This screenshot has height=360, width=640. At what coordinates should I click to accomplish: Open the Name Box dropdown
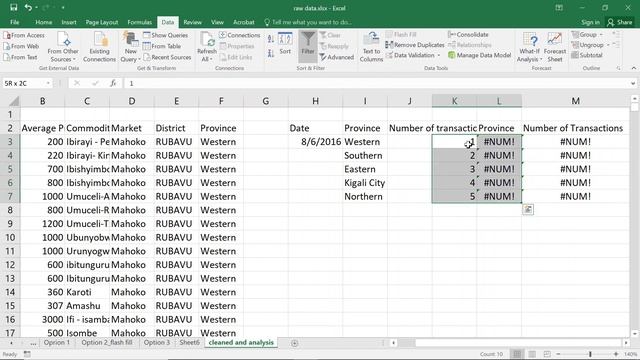pos(48,83)
